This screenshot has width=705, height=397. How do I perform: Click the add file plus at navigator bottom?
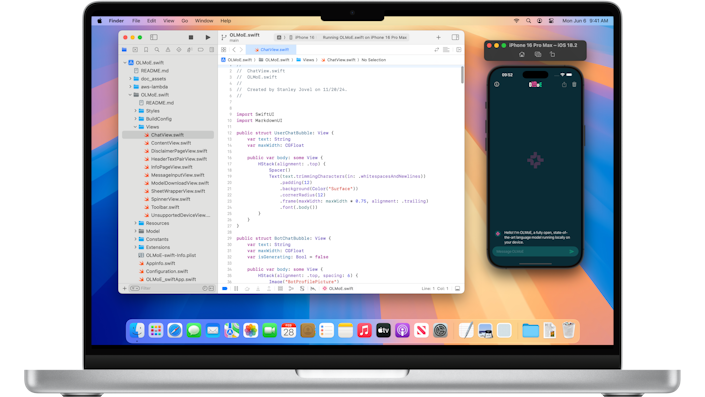click(125, 289)
